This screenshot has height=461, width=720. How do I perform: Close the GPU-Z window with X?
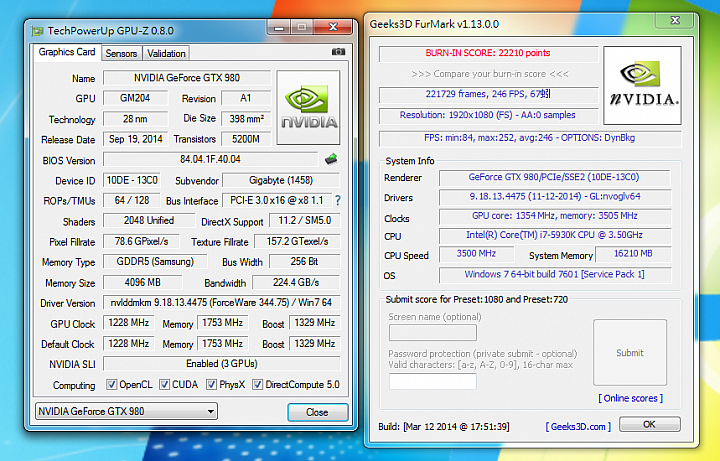[333, 27]
